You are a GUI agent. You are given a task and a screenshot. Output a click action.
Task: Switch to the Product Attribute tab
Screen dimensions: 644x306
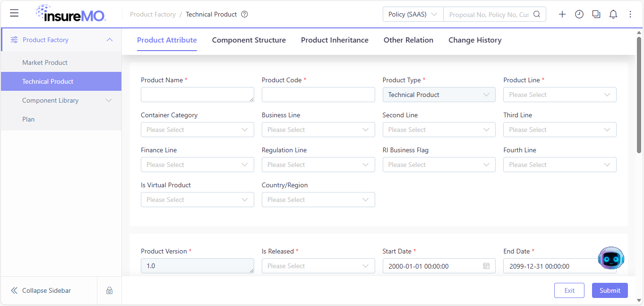(x=167, y=40)
